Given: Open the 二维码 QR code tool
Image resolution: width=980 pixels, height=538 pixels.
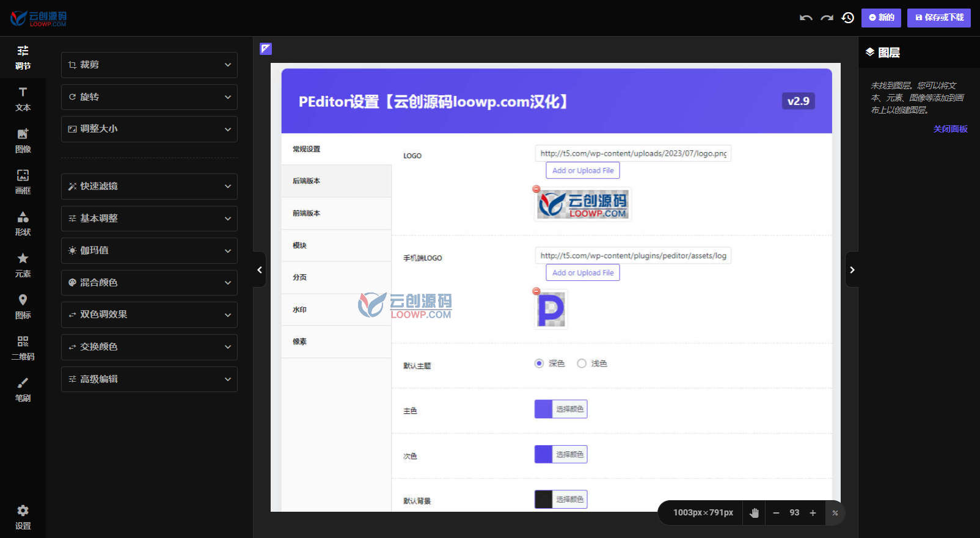Looking at the screenshot, I should (23, 348).
